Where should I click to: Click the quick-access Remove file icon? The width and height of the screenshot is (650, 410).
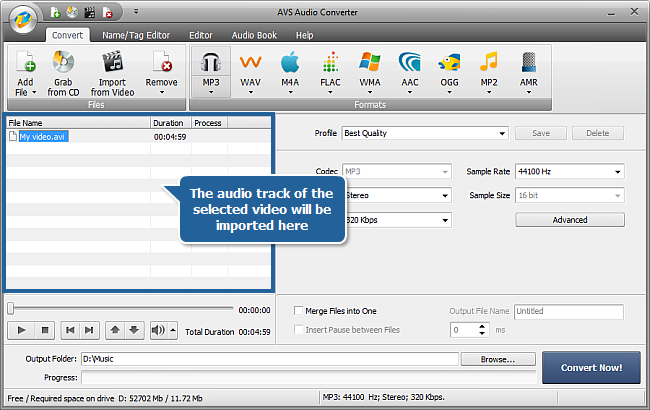coord(107,12)
